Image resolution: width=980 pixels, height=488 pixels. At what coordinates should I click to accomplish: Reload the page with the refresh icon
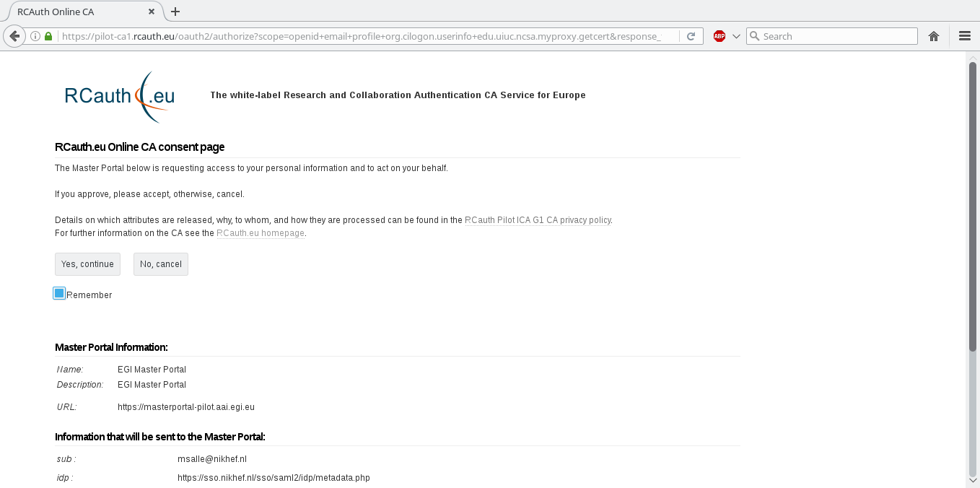(691, 36)
